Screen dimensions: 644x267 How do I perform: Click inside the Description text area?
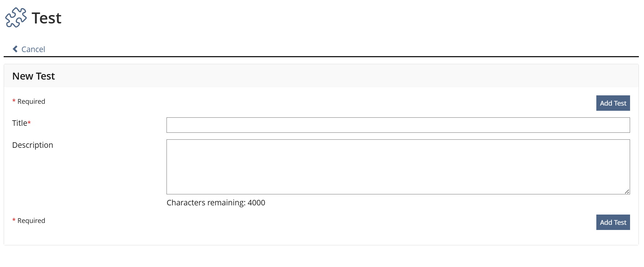[398, 167]
